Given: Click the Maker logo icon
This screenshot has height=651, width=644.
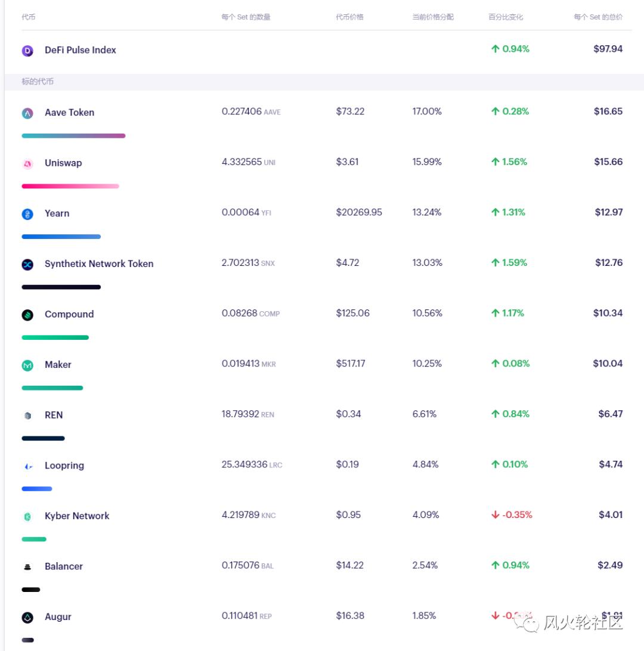Looking at the screenshot, I should coord(27,365).
